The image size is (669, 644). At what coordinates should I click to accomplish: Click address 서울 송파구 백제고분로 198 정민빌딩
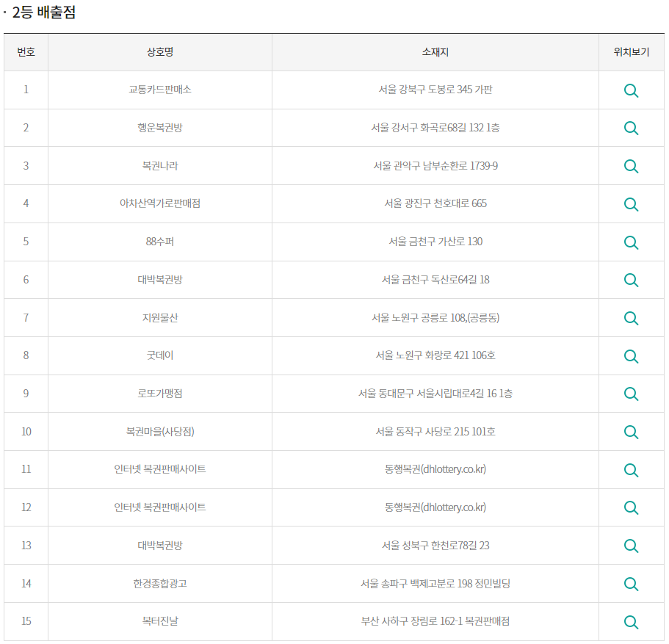[x=435, y=583]
